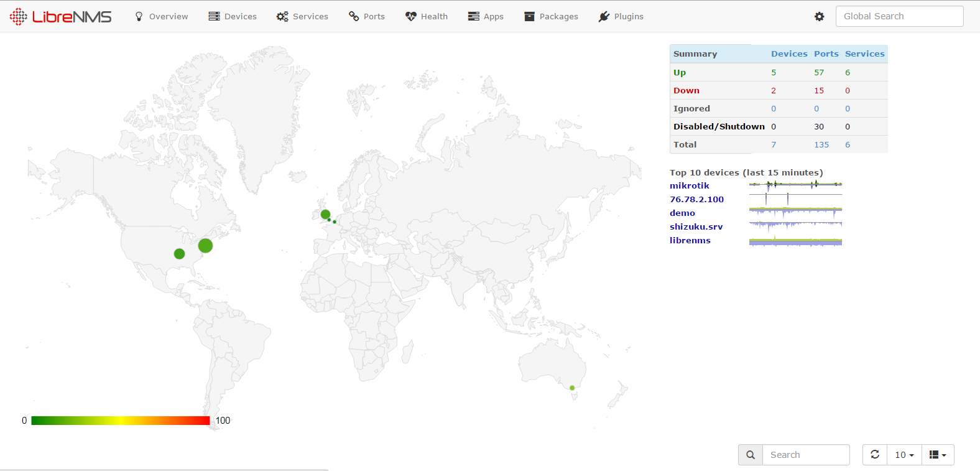Open the column selection dropdown
This screenshot has width=980, height=471.
coord(938,455)
